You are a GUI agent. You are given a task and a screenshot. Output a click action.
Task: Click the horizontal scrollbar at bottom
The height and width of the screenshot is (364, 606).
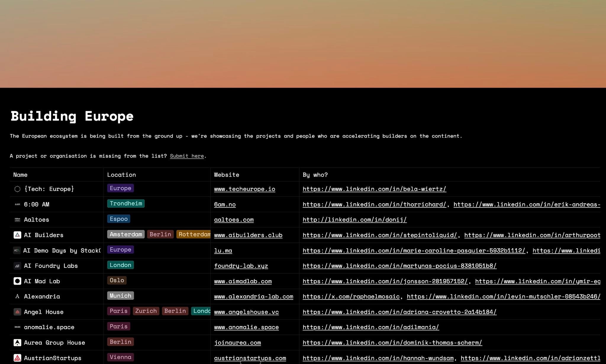pos(250,362)
